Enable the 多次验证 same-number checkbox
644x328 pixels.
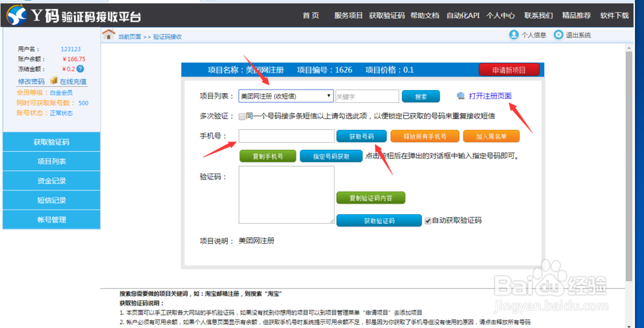[242, 116]
